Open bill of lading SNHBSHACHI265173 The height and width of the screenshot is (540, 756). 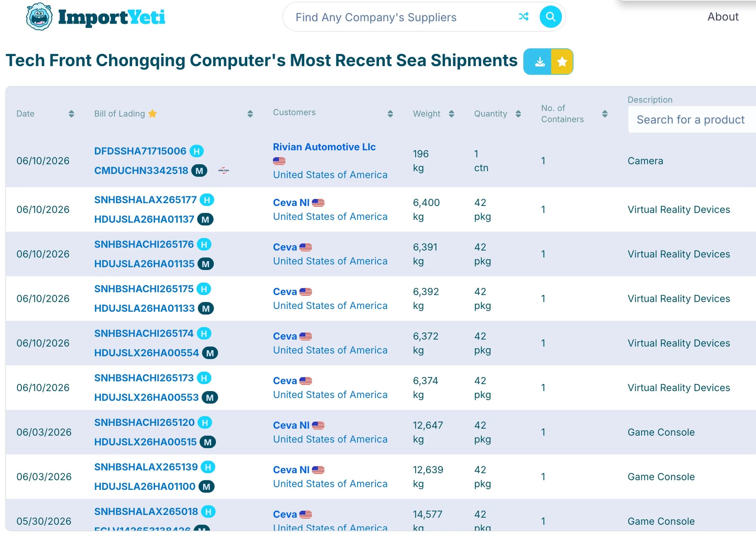[144, 378]
